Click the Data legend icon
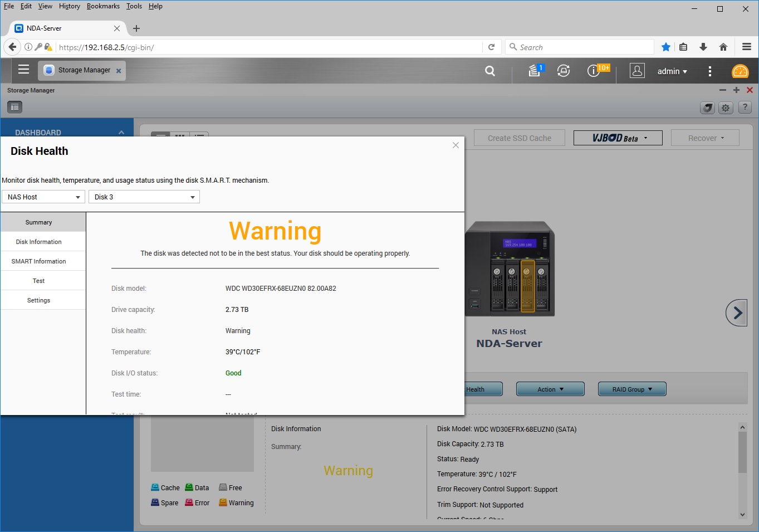The image size is (759, 532). pyautogui.click(x=189, y=487)
